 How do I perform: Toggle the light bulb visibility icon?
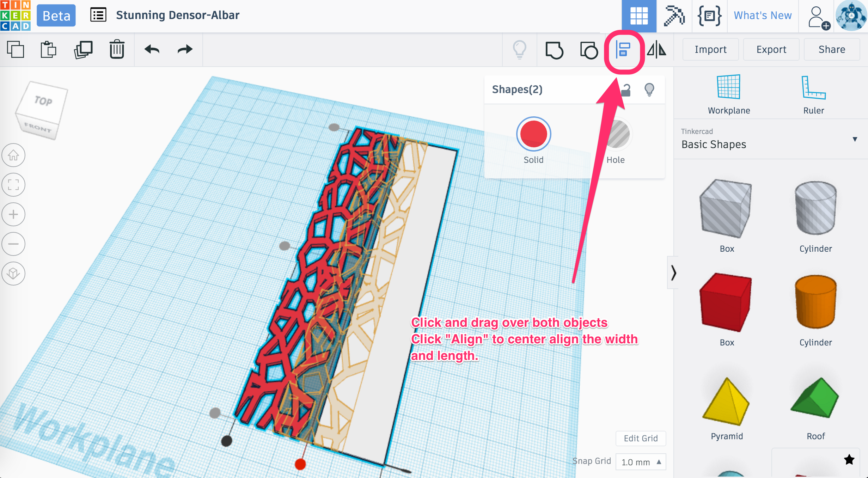[x=521, y=49]
